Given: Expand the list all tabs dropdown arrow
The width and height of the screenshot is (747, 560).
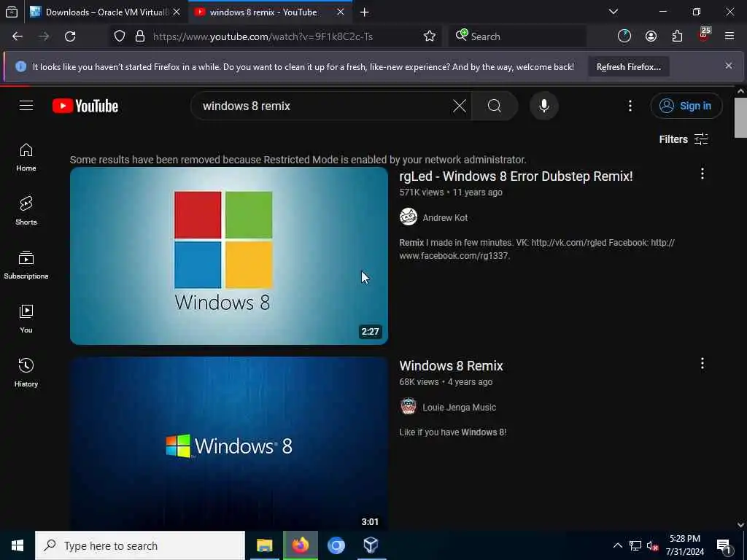Looking at the screenshot, I should [613, 12].
